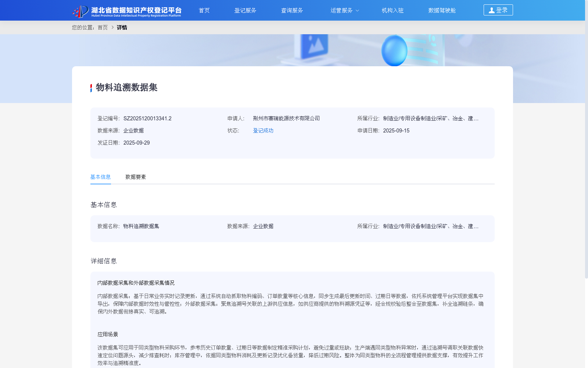Image resolution: width=588 pixels, height=368 pixels.
Task: Click the 应用场景 heading
Action: (108, 335)
